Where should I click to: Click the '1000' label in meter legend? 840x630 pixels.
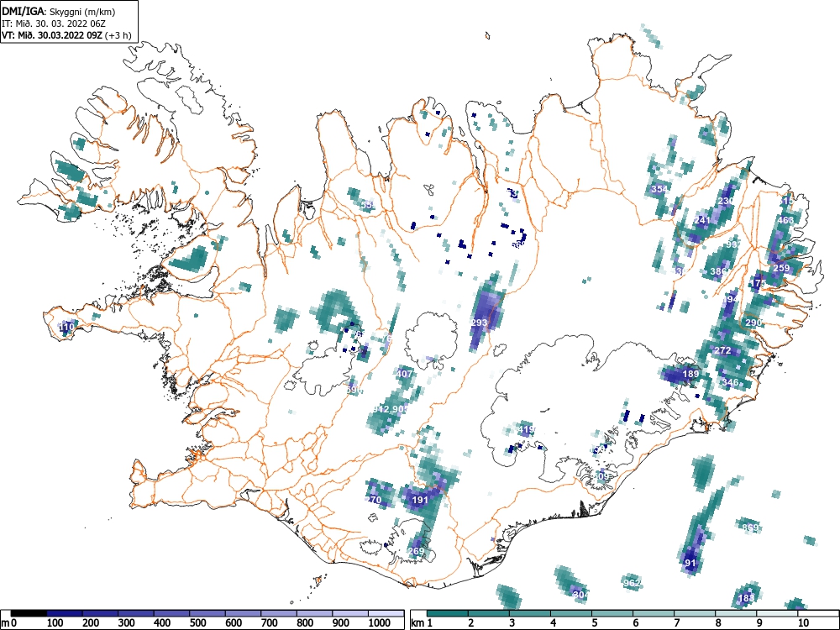(x=379, y=623)
